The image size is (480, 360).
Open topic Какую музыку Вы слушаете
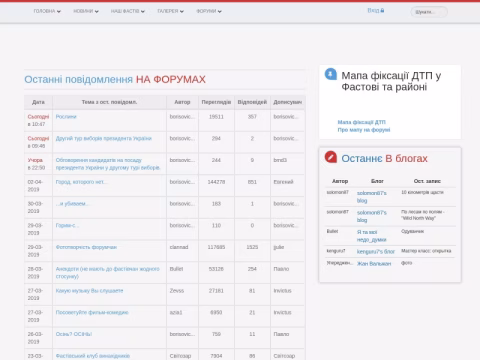[89, 291]
